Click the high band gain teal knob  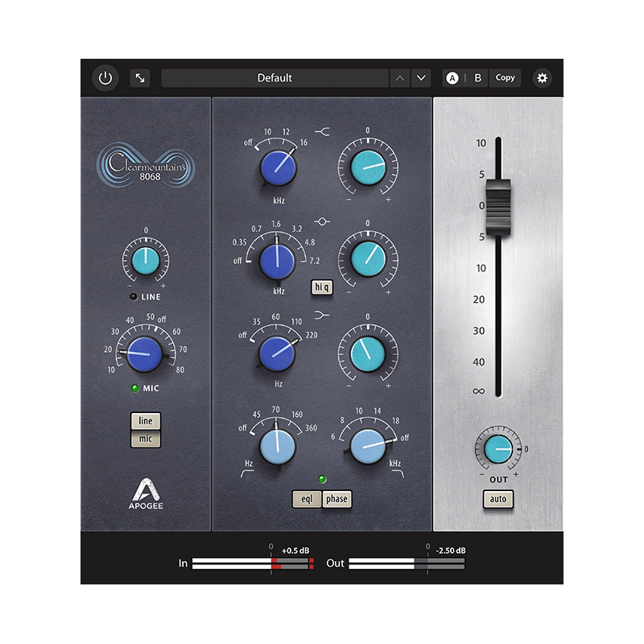click(x=368, y=167)
